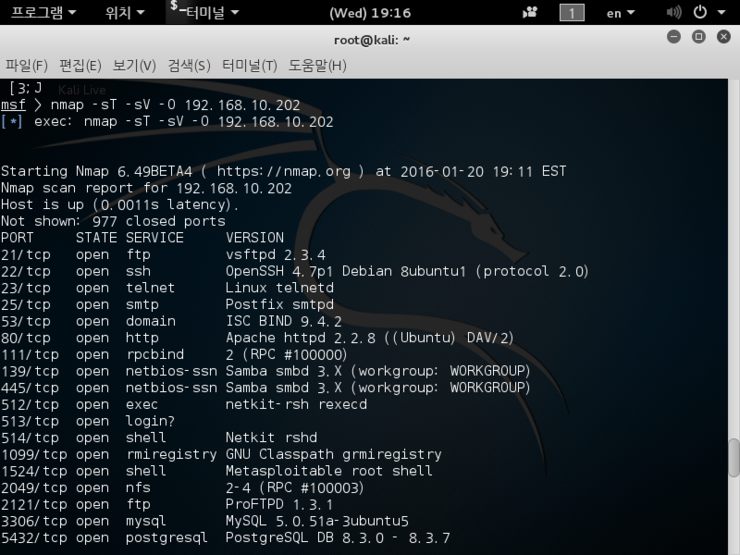The image size is (740, 555).
Task: Click the https://nmap.org link text
Action: (284, 171)
